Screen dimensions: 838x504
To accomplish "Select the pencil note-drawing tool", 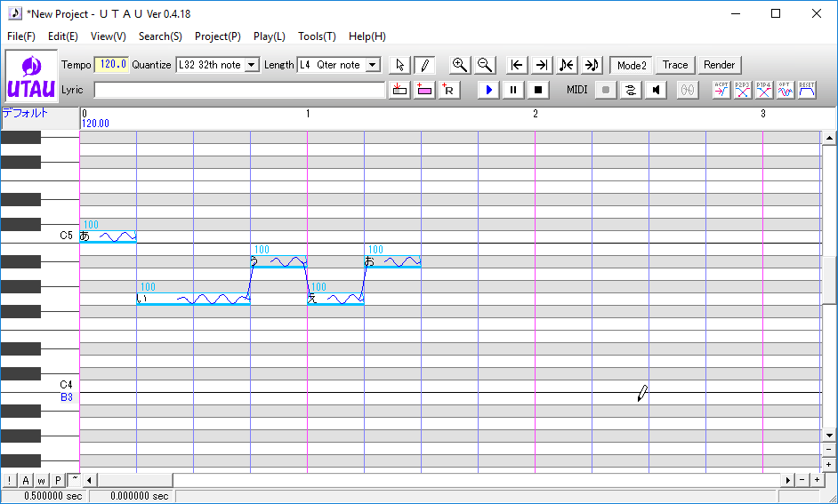I will [424, 65].
